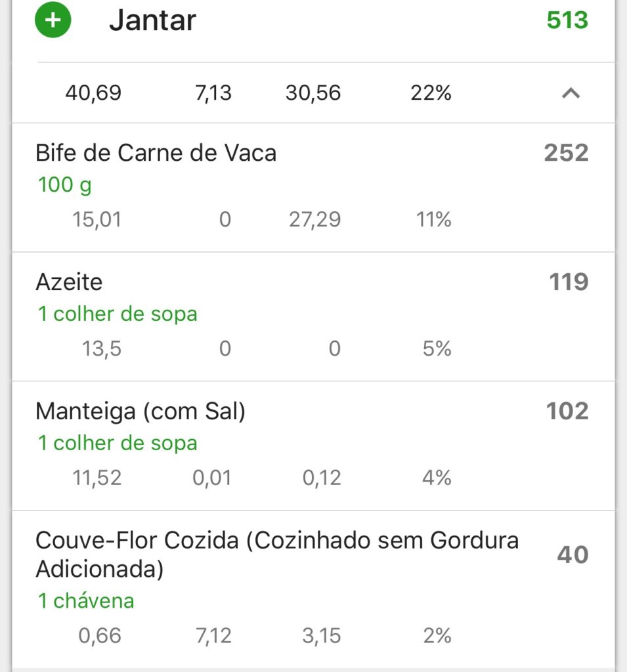Tap the 40 calorie value for Couve-Flor
This screenshot has width=627, height=672.
point(573,555)
